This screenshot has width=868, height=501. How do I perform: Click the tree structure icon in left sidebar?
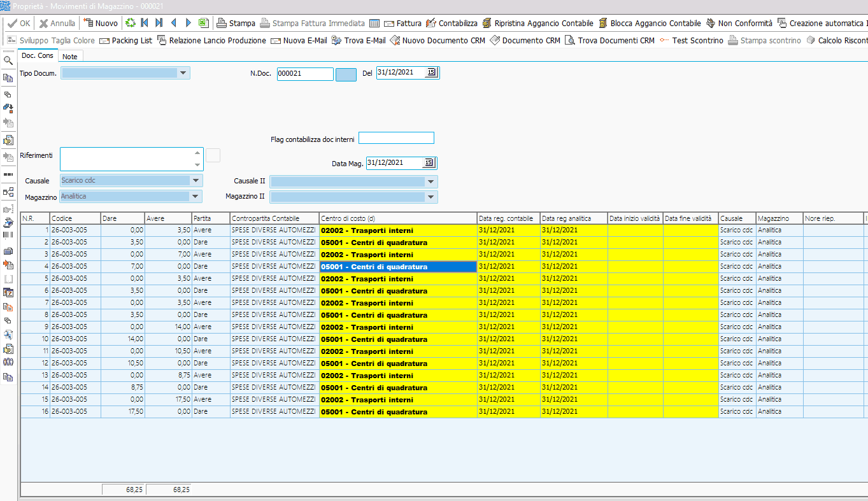pyautogui.click(x=8, y=191)
